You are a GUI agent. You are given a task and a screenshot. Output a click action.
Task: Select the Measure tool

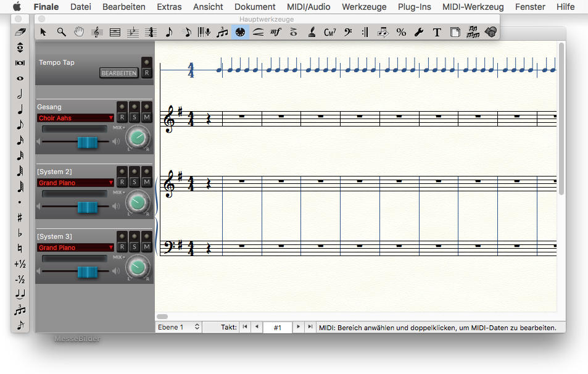pos(115,32)
